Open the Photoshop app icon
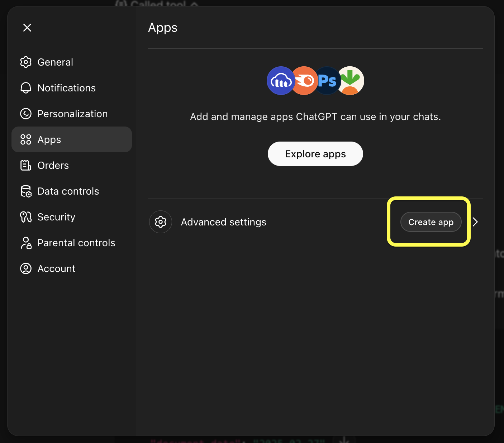Image resolution: width=504 pixels, height=443 pixels. 327,81
